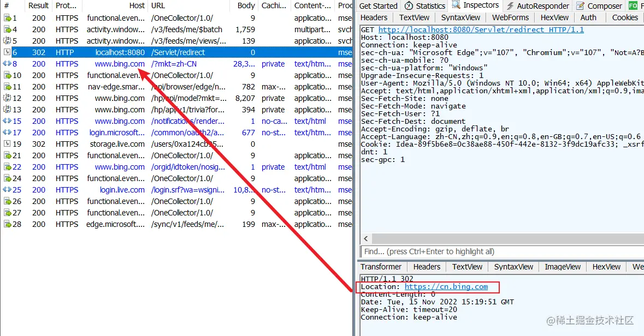Sort sessions by Result column header
The width and height of the screenshot is (644, 336).
pyautogui.click(x=38, y=6)
